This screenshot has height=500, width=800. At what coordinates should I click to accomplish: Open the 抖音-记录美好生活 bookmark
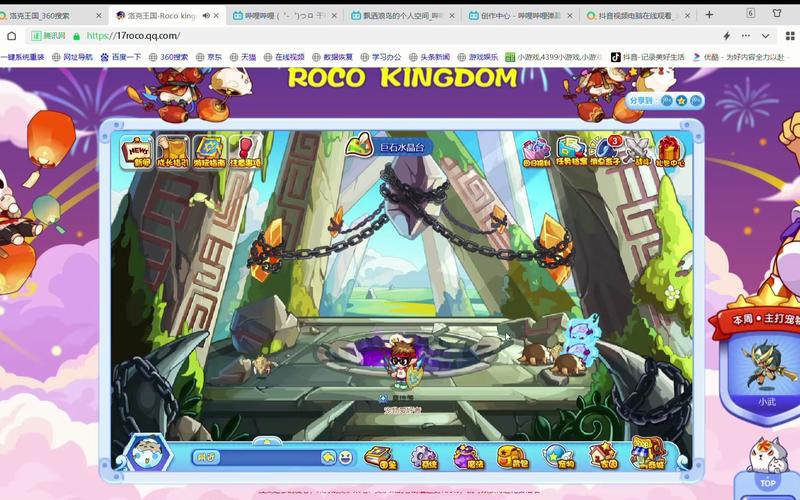pyautogui.click(x=648, y=57)
